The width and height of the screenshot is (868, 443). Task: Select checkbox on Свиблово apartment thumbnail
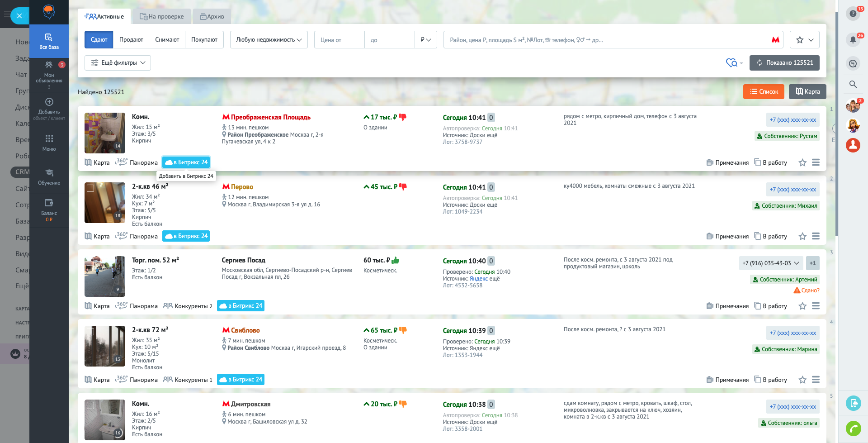pos(90,332)
